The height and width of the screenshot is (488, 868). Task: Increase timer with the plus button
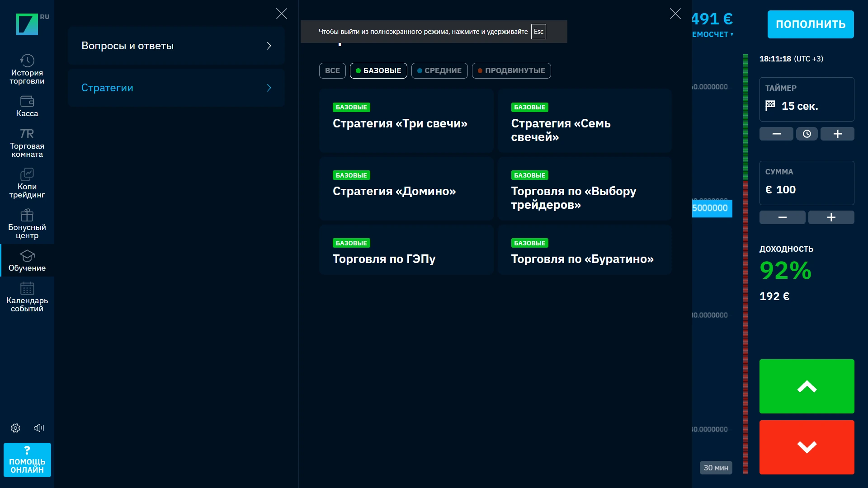pos(837,134)
